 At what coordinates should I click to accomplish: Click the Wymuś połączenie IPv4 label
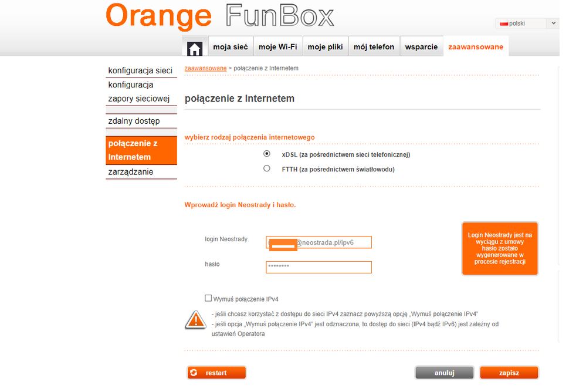coord(246,299)
